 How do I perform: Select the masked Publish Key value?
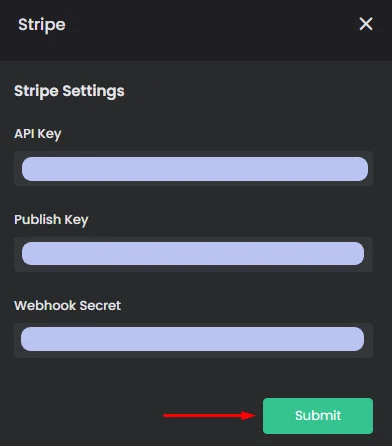click(x=193, y=254)
